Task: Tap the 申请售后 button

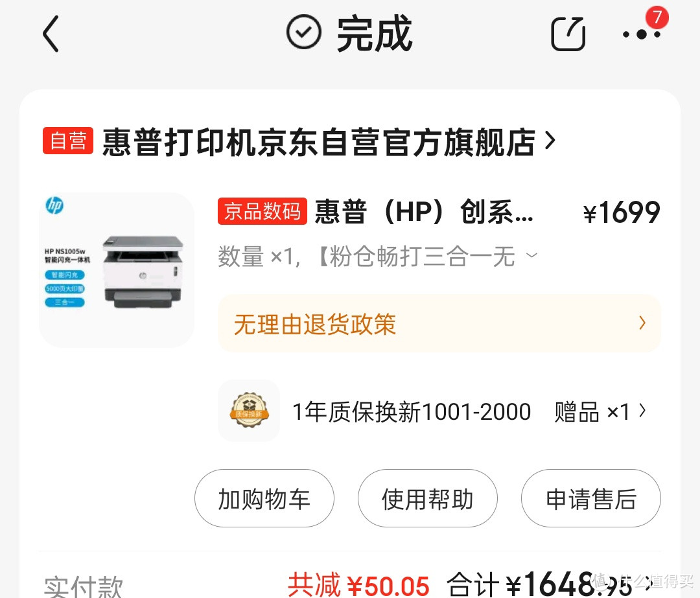Action: click(x=590, y=498)
